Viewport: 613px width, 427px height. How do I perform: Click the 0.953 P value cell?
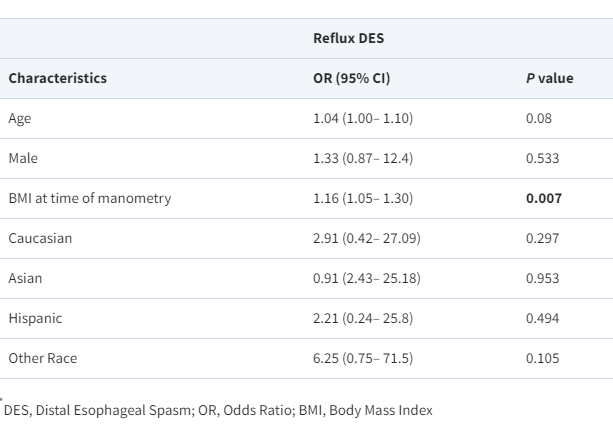543,278
